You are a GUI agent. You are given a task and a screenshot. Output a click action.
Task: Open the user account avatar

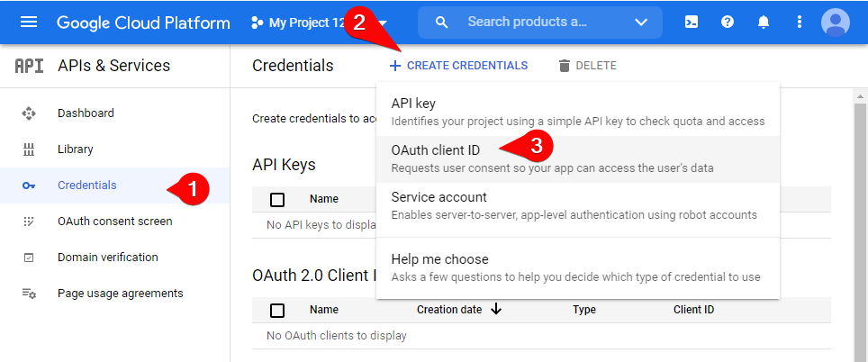pos(835,23)
